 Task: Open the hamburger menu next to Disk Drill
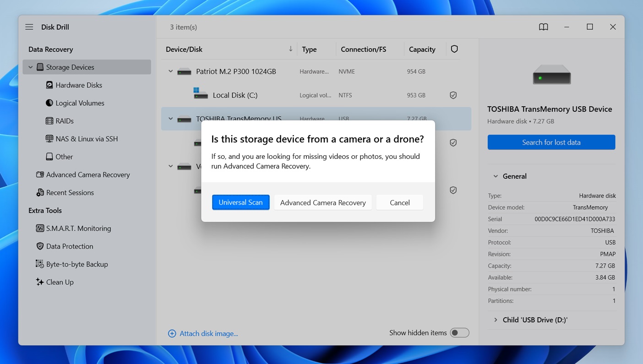tap(29, 27)
